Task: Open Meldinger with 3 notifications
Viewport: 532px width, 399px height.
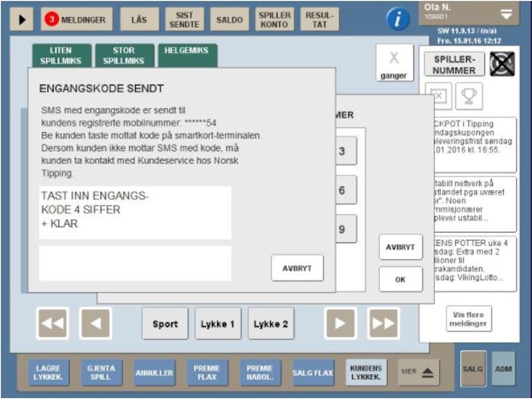Action: 76,20
